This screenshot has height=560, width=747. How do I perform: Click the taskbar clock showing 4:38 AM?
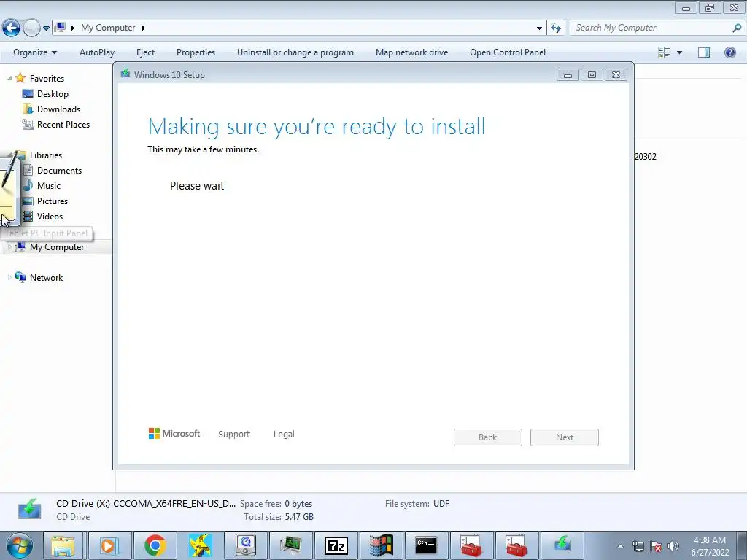(710, 546)
